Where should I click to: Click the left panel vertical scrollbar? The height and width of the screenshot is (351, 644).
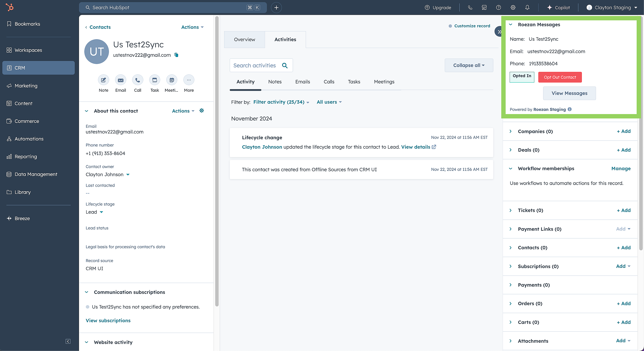(217, 161)
